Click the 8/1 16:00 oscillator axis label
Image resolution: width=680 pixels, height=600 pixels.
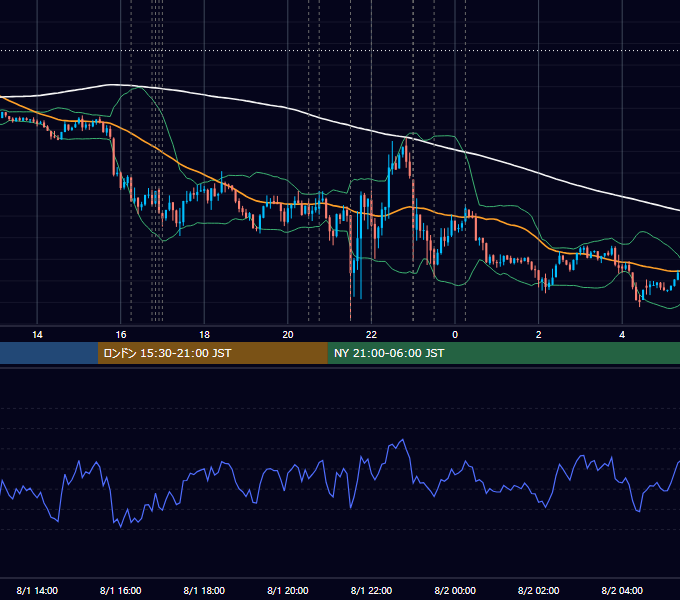(x=121, y=590)
